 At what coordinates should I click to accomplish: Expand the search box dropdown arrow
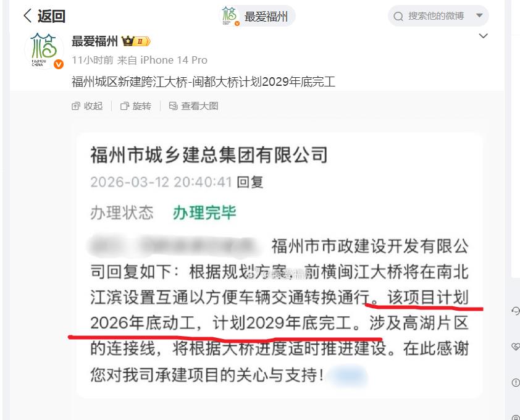coord(479,15)
